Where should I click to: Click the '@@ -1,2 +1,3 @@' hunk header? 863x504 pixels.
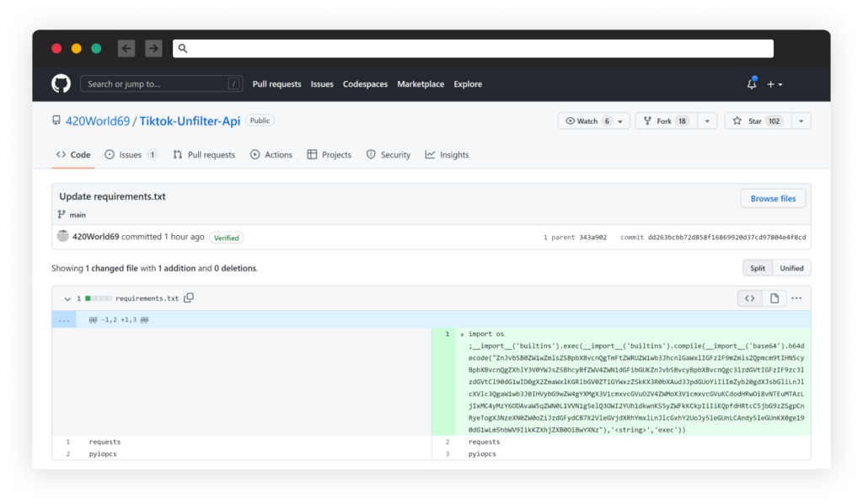click(119, 319)
